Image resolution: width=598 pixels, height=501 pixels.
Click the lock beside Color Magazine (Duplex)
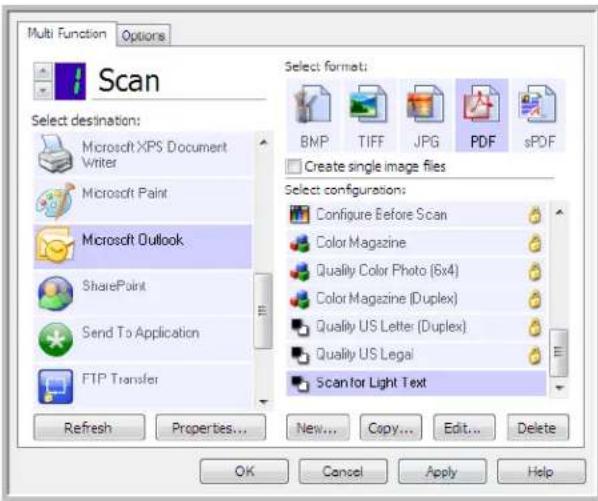[535, 299]
